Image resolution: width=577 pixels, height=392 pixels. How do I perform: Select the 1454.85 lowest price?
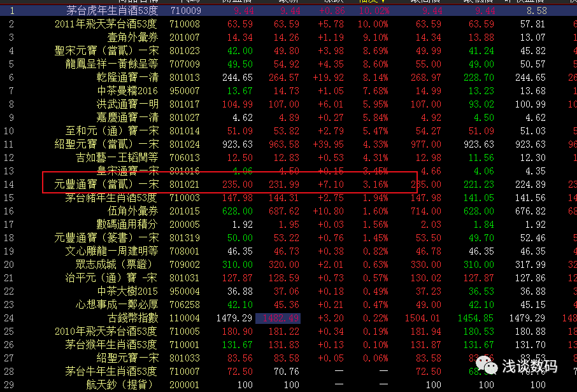pos(476,318)
